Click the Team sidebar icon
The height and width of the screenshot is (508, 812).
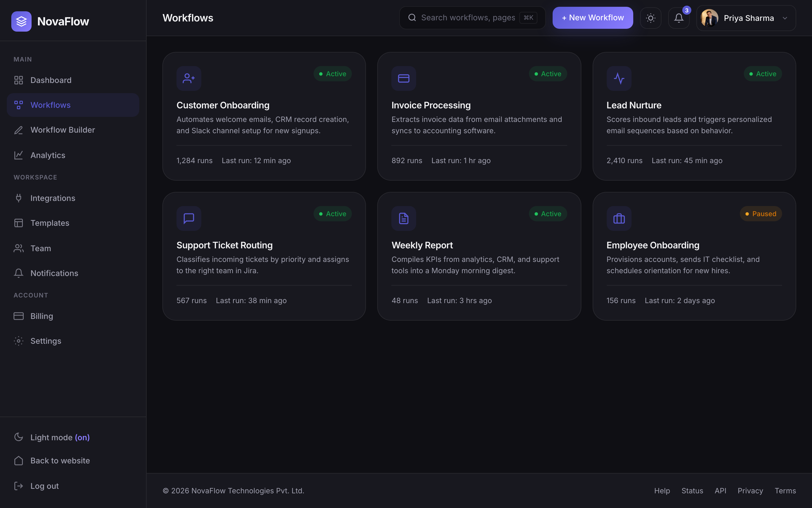point(18,248)
